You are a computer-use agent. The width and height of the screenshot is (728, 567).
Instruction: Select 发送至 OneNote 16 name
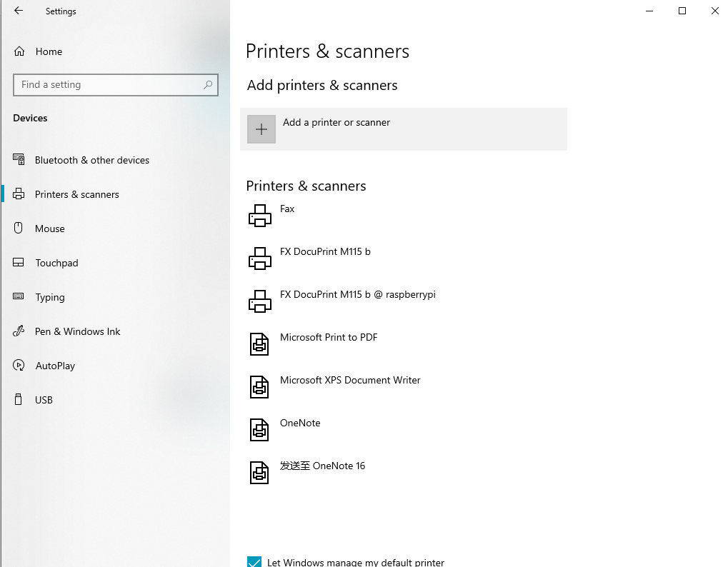tap(323, 466)
